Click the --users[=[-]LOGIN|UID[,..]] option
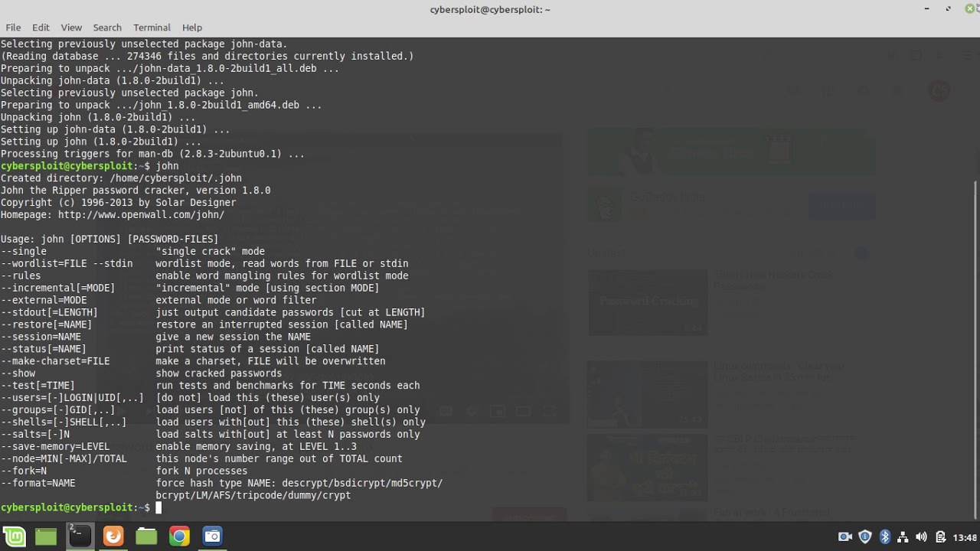The width and height of the screenshot is (980, 551). tap(72, 399)
